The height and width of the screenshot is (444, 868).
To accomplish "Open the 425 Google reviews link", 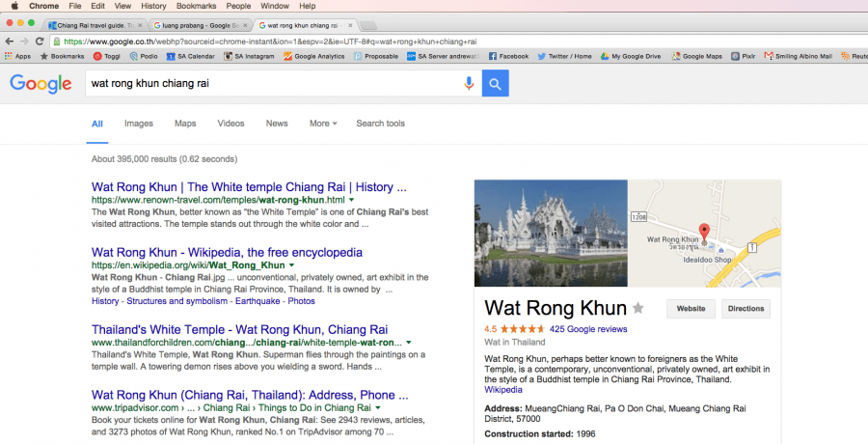I will pyautogui.click(x=588, y=329).
